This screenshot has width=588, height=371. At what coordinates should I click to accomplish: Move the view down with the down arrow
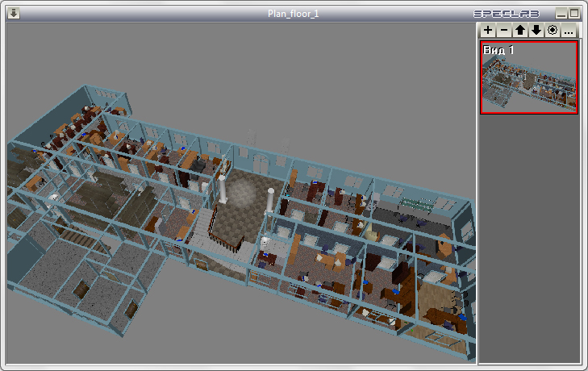[x=536, y=30]
